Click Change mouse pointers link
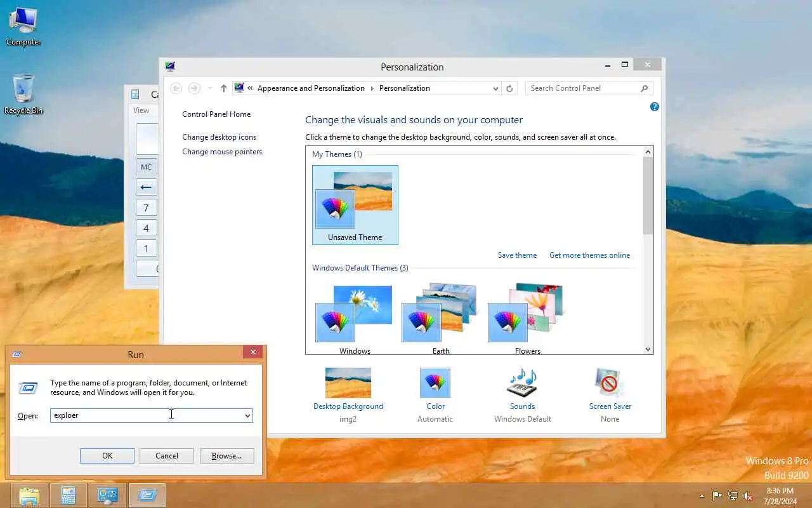 click(x=222, y=152)
